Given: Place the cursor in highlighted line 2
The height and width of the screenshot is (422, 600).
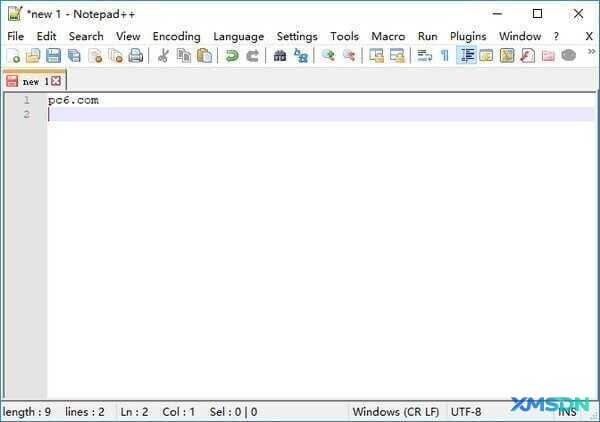Looking at the screenshot, I should [321, 114].
